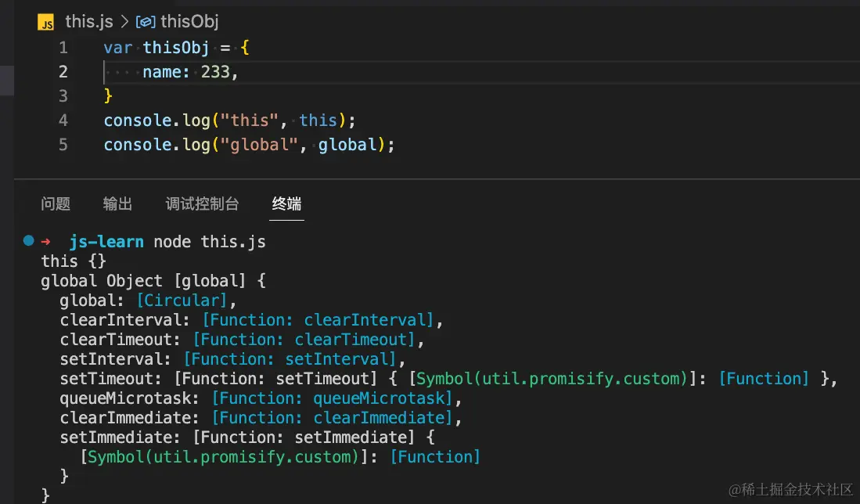860x504 pixels.
Task: Open thisObj symbol breadcrumb dropdown
Action: pyautogui.click(x=189, y=22)
